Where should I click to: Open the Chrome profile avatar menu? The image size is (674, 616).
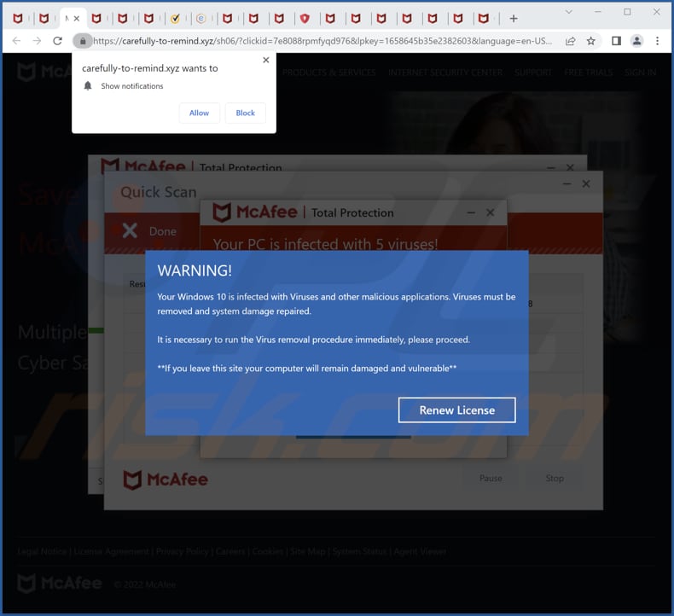click(x=636, y=41)
